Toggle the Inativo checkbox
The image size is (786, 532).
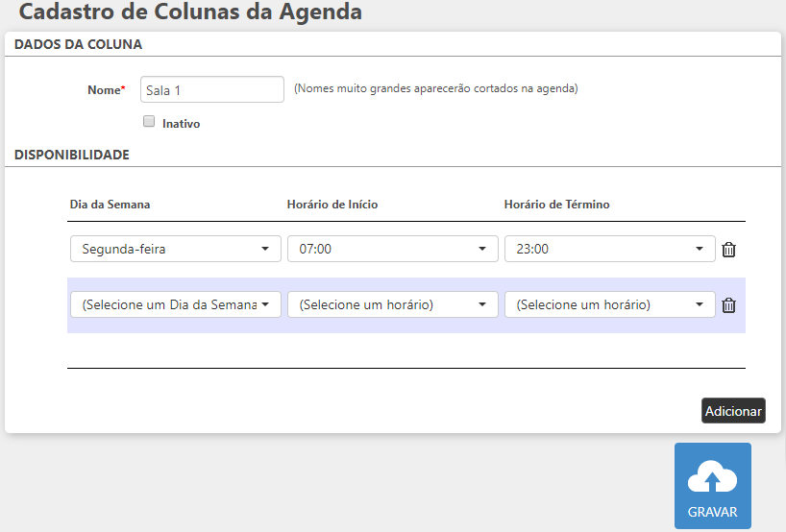tap(149, 122)
